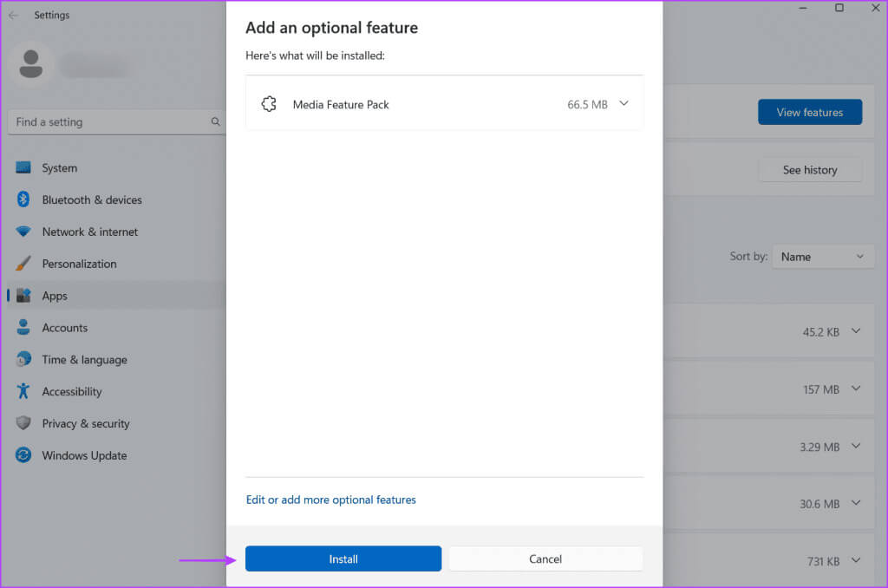
Task: Click the Accounts person icon
Action: tap(23, 328)
